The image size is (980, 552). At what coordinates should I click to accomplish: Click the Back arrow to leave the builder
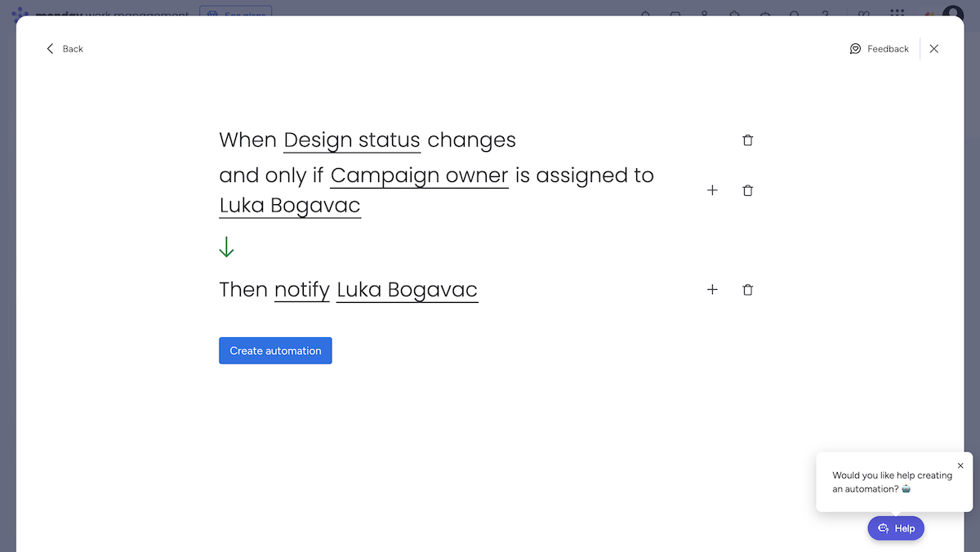pos(64,49)
